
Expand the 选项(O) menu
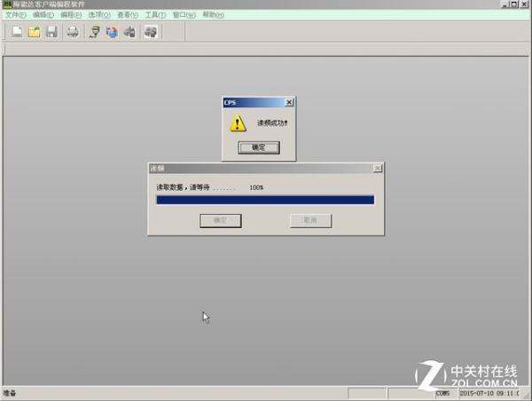(x=100, y=15)
